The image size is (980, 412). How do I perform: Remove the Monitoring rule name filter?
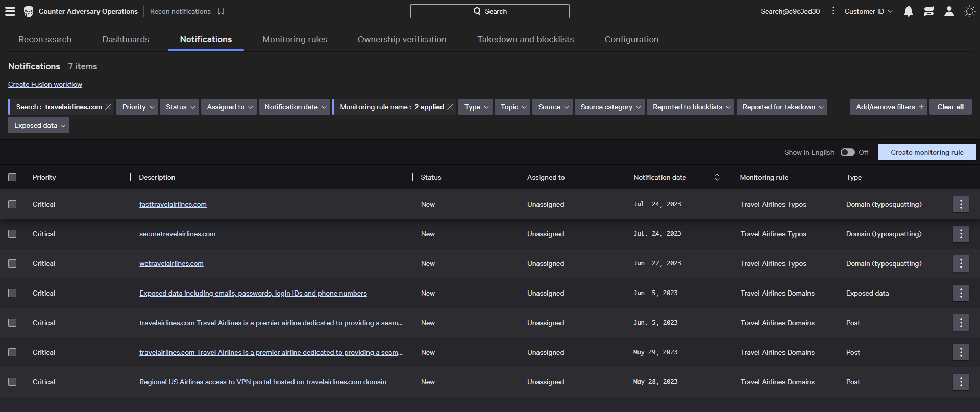(450, 107)
